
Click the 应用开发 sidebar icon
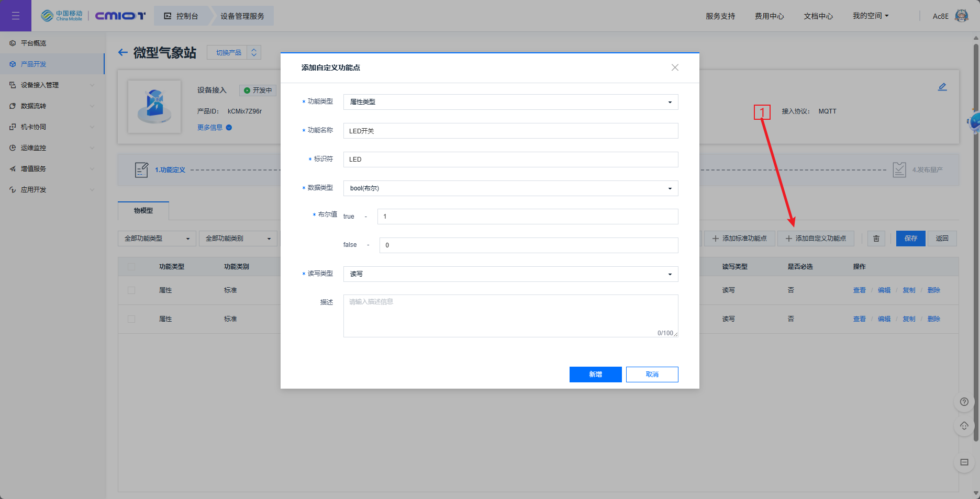13,189
